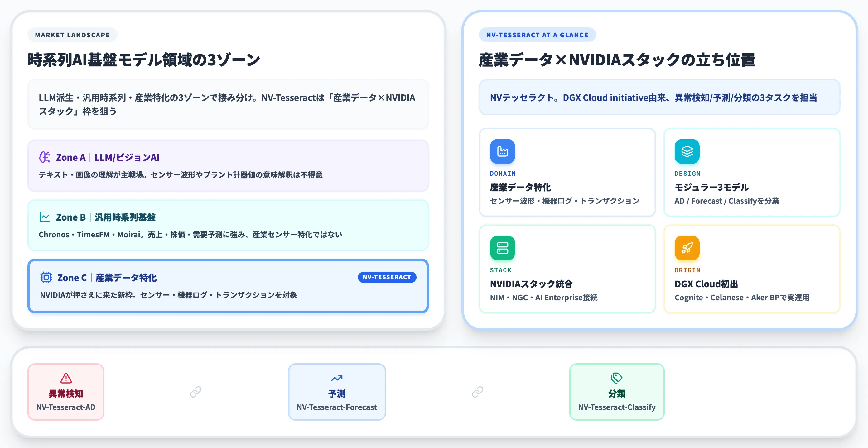Click the green server STACK icon
The height and width of the screenshot is (448, 868).
[502, 248]
